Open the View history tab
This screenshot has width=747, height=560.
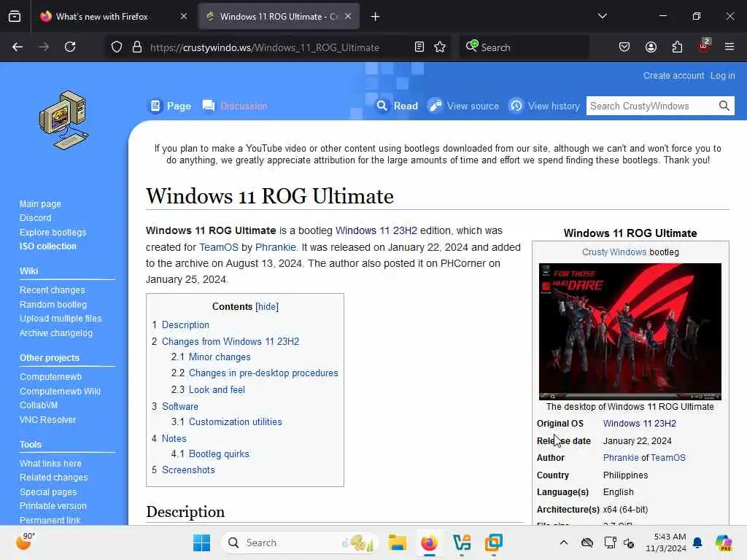click(544, 106)
